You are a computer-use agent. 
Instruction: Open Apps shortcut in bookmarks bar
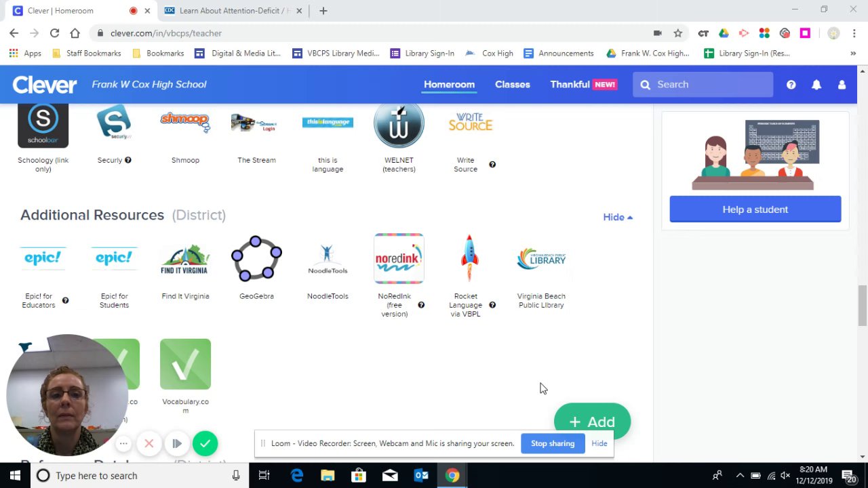[x=25, y=54]
